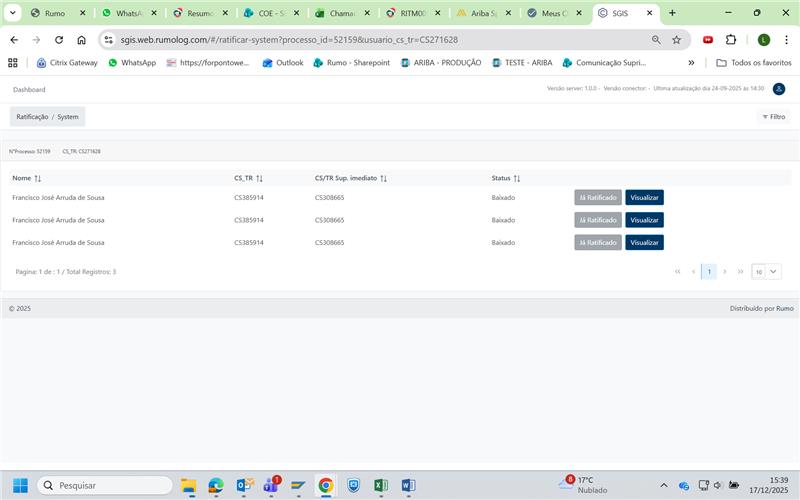Open the browser extensions puzzle icon
The width and height of the screenshot is (800, 500).
click(731, 40)
